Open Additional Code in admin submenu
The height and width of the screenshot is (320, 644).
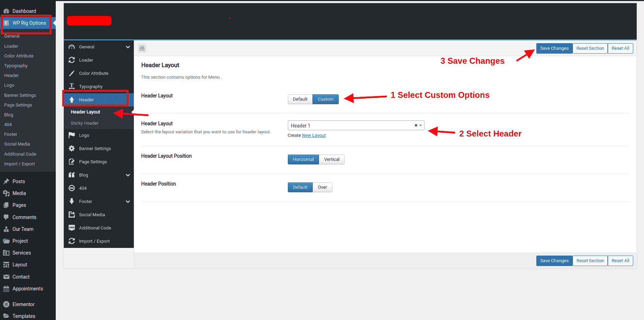click(20, 154)
